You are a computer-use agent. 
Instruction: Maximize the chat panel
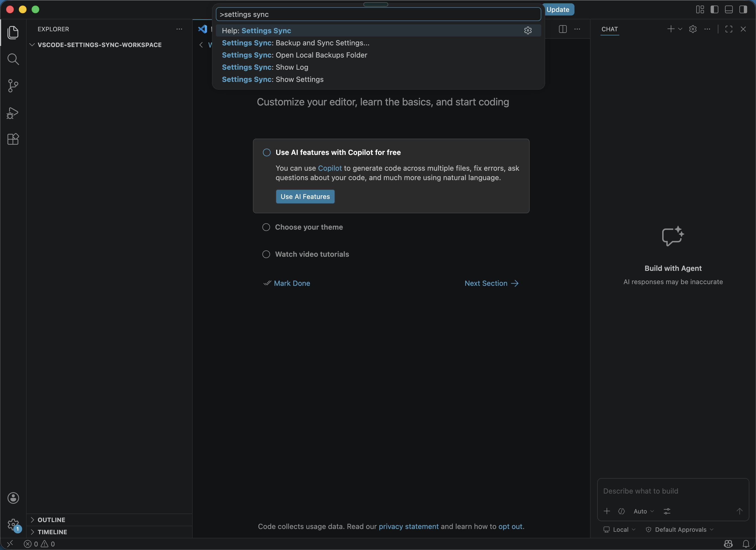tap(729, 29)
